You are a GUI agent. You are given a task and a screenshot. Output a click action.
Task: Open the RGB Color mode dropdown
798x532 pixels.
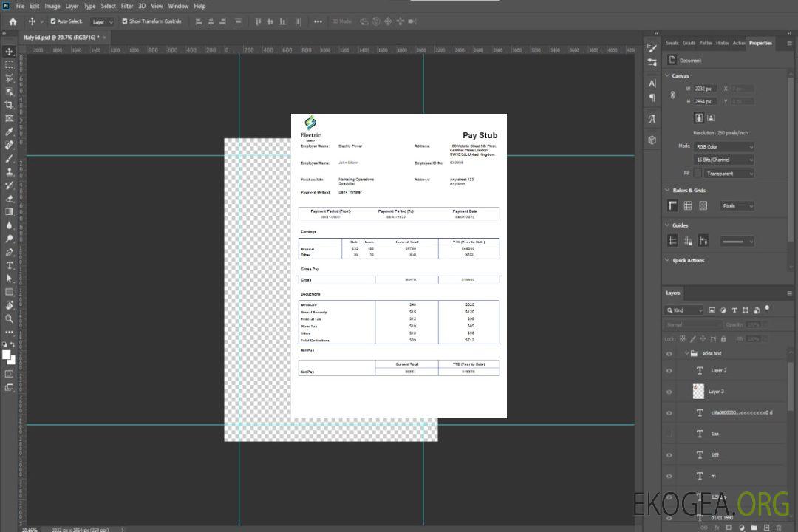[x=724, y=147]
